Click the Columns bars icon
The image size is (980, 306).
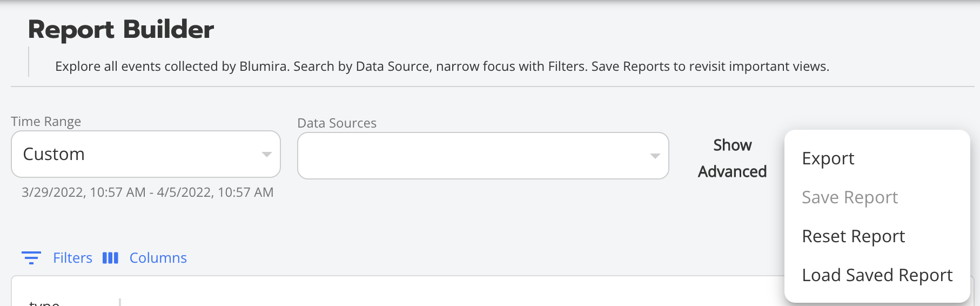pyautogui.click(x=110, y=258)
